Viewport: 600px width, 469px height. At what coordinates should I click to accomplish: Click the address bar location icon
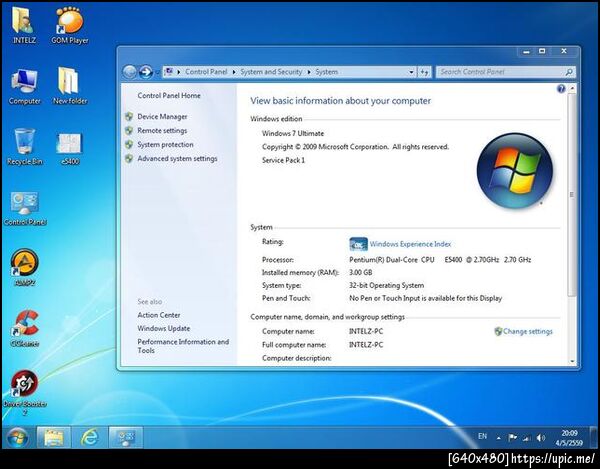[170, 72]
